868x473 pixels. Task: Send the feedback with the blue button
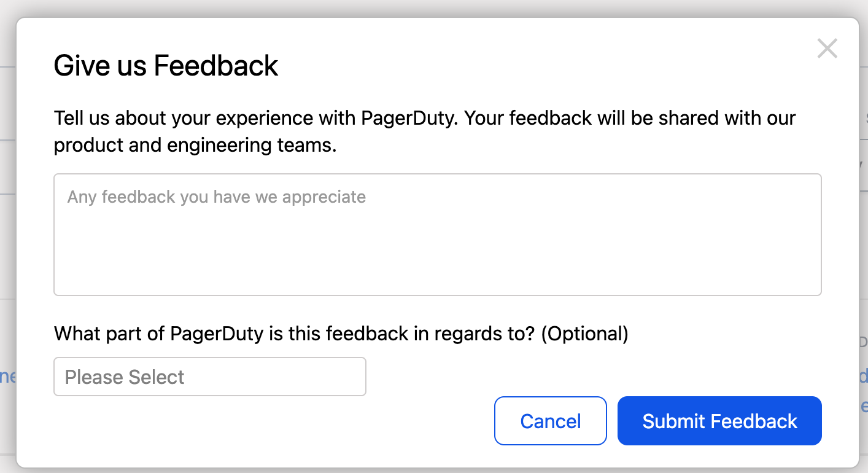719,421
